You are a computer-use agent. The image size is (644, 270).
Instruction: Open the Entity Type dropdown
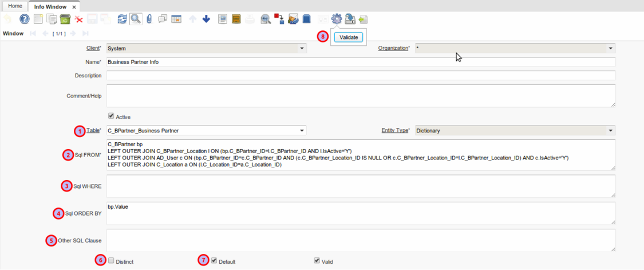(610, 130)
